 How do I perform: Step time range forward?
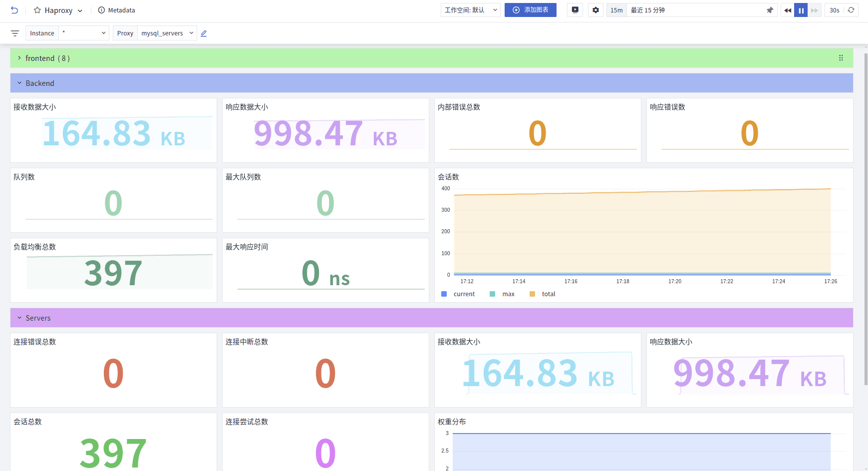(x=815, y=10)
